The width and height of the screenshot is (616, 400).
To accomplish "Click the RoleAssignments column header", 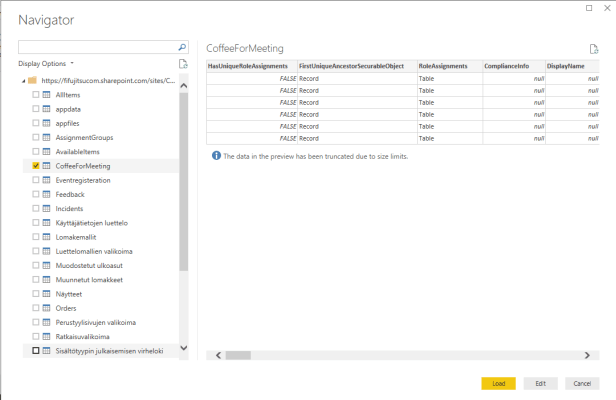I will tap(450, 66).
